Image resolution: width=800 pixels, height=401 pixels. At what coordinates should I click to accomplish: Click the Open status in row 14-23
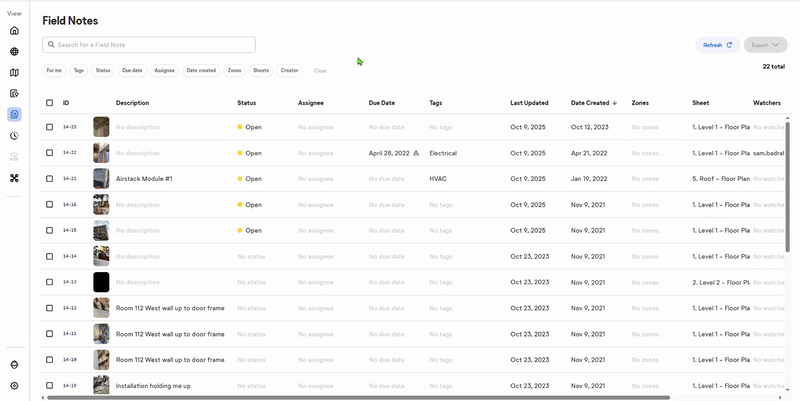click(x=249, y=127)
